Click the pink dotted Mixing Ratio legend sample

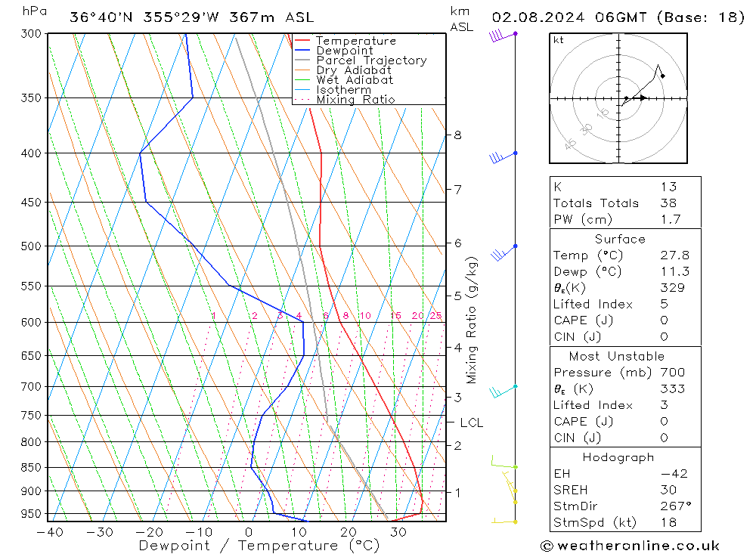click(302, 99)
